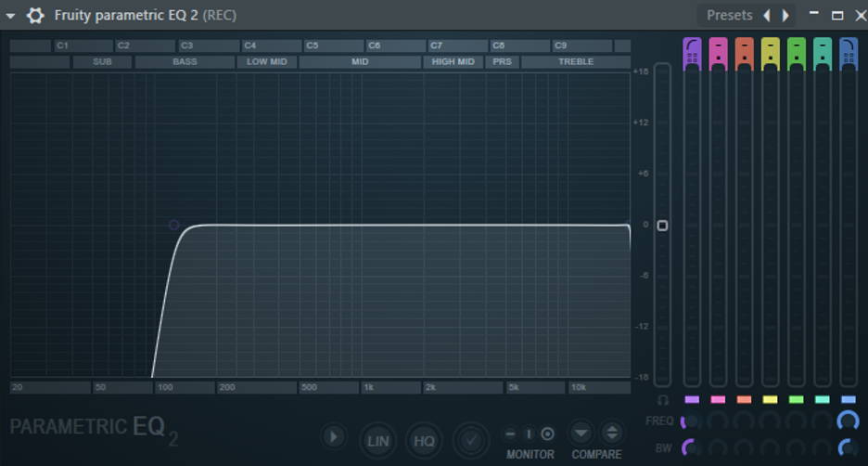Image resolution: width=868 pixels, height=466 pixels.
Task: Click the pink band 2 FREQ knob
Action: click(718, 421)
